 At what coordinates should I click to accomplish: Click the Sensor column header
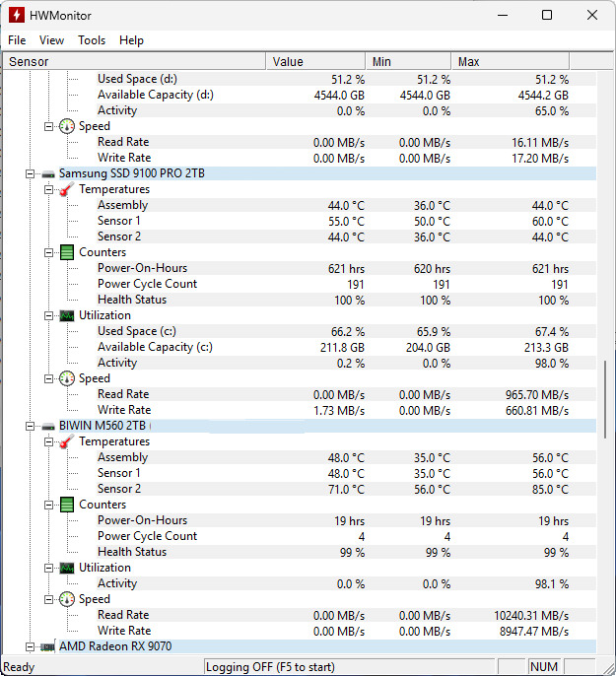pyautogui.click(x=134, y=62)
